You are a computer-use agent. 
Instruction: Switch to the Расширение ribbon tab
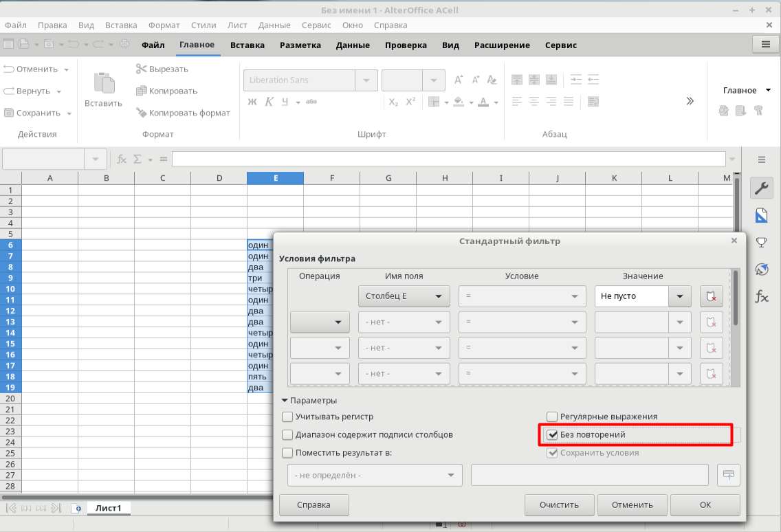502,45
